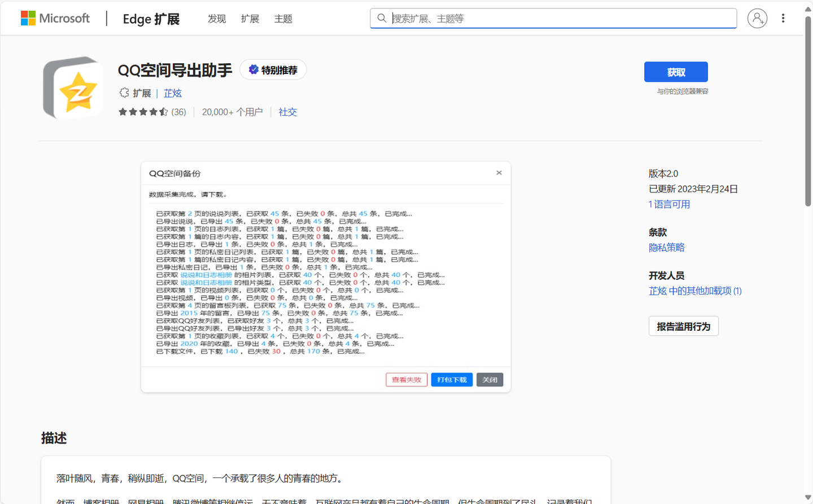The height and width of the screenshot is (504, 813).
Task: Click the 获取 button to install
Action: point(676,72)
